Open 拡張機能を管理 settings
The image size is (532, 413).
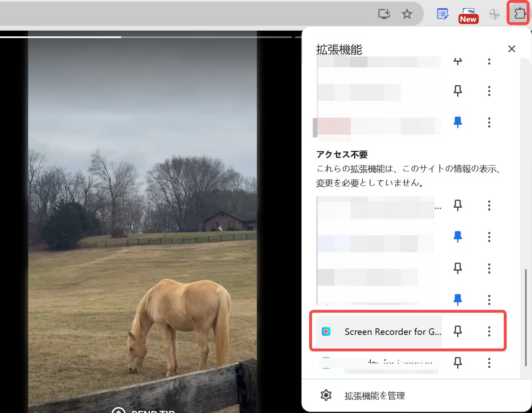click(x=416, y=395)
